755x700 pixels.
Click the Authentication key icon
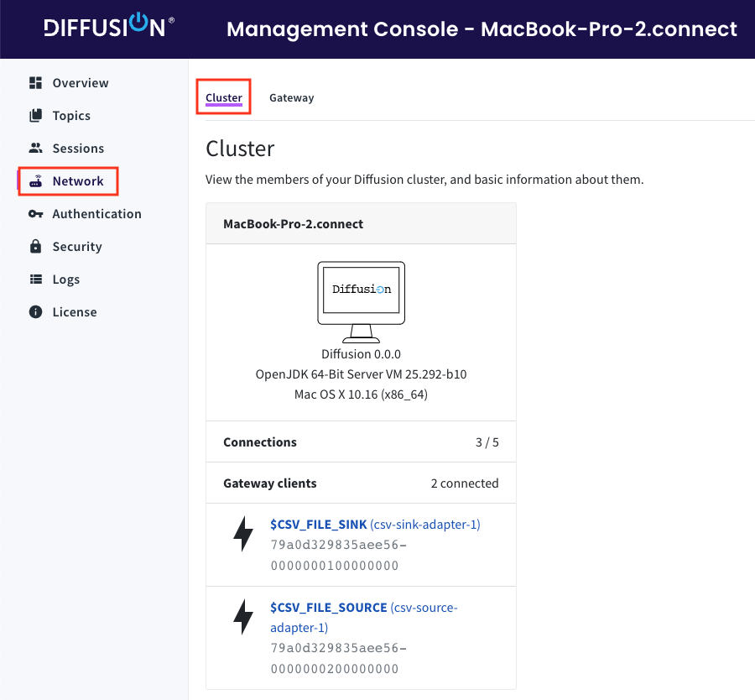coord(35,214)
